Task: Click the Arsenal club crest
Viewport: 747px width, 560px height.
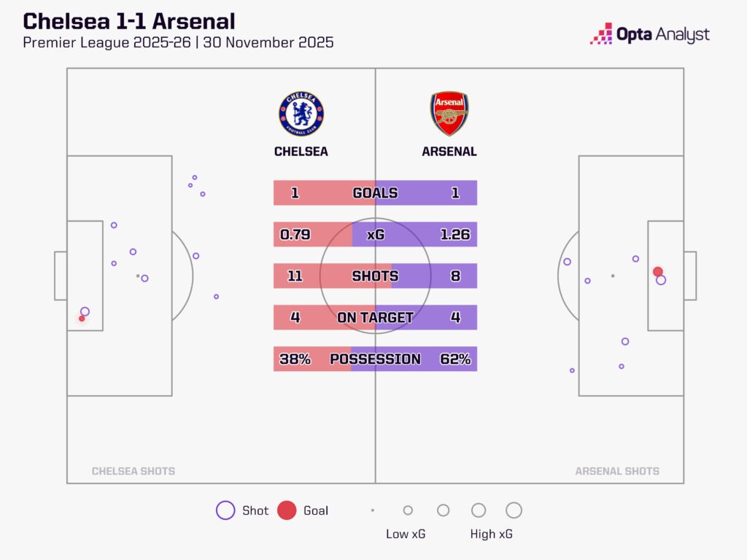Action: (449, 114)
